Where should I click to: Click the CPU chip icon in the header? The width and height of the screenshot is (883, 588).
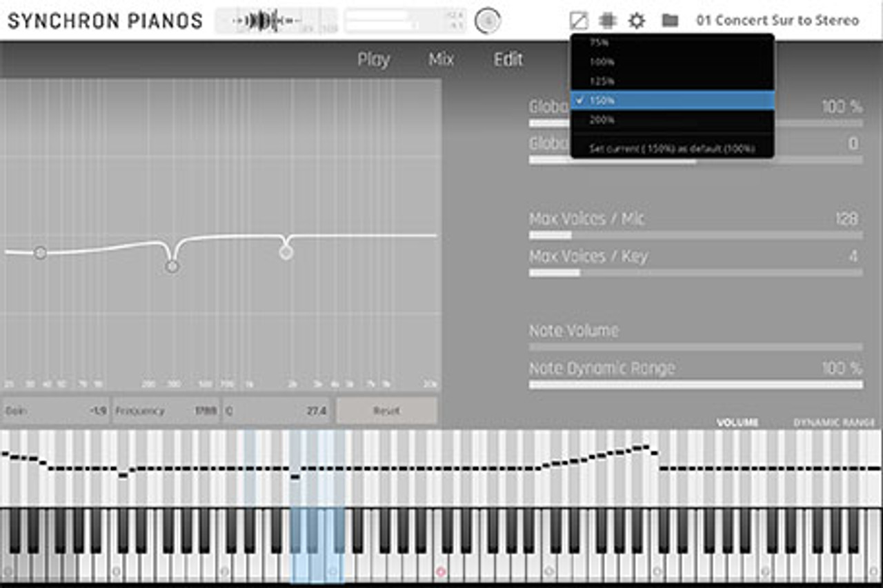coord(608,21)
